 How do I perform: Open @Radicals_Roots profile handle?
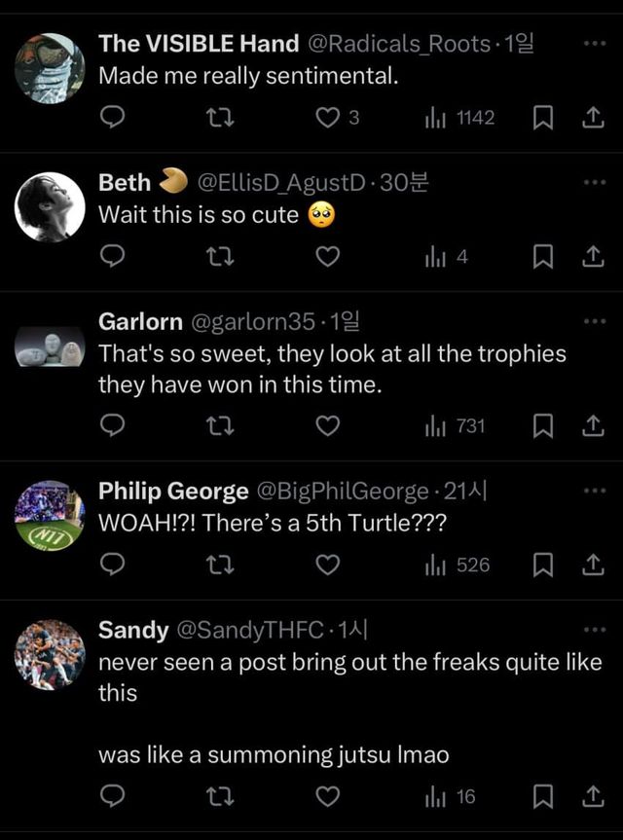click(398, 44)
